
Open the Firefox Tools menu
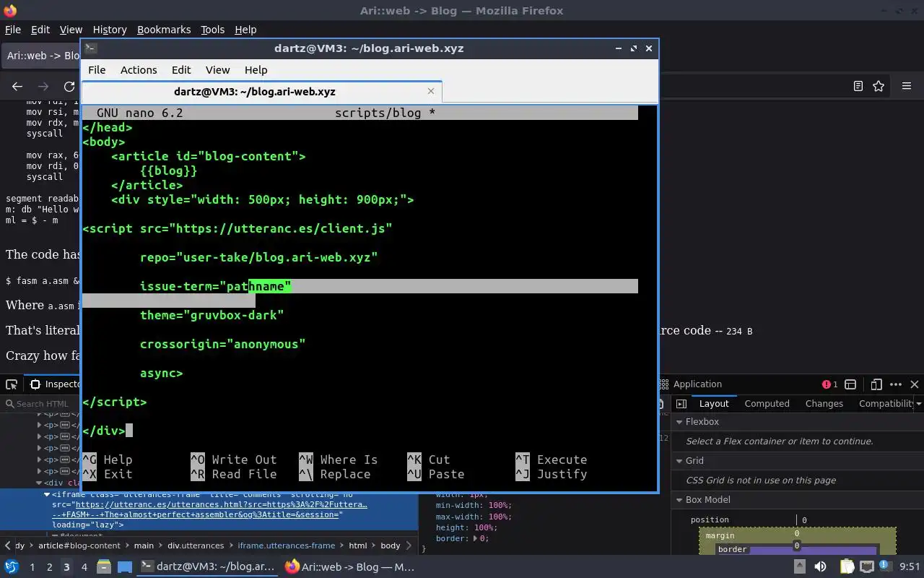(x=212, y=30)
